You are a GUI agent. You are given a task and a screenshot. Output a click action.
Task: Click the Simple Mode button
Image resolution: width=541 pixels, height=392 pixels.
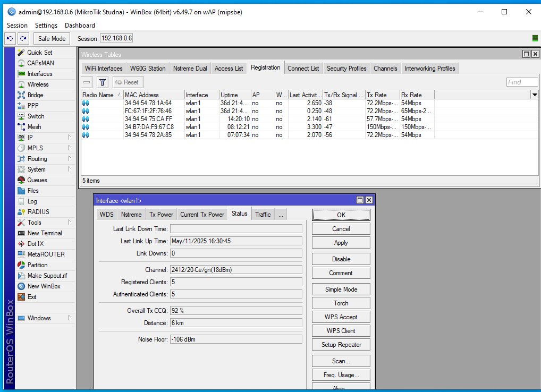pyautogui.click(x=341, y=289)
